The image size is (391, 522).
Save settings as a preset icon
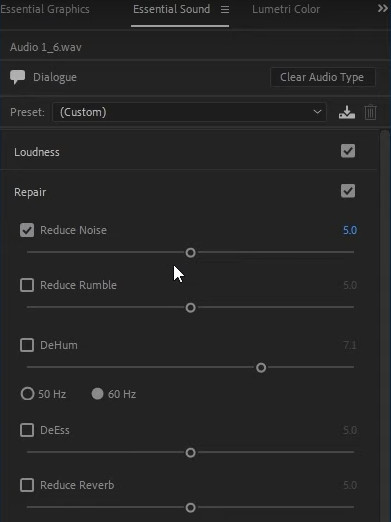347,112
